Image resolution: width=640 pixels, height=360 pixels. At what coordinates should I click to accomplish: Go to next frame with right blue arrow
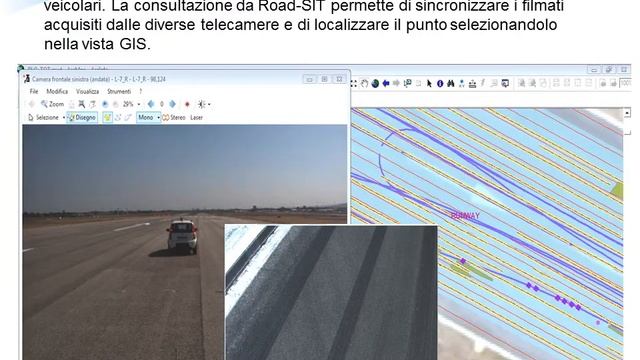tap(172, 104)
